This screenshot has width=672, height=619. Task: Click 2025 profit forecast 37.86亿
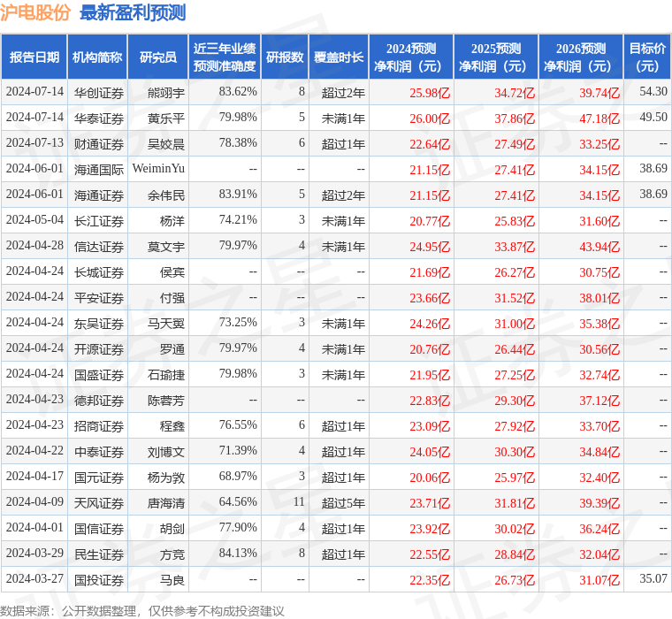tap(515, 118)
